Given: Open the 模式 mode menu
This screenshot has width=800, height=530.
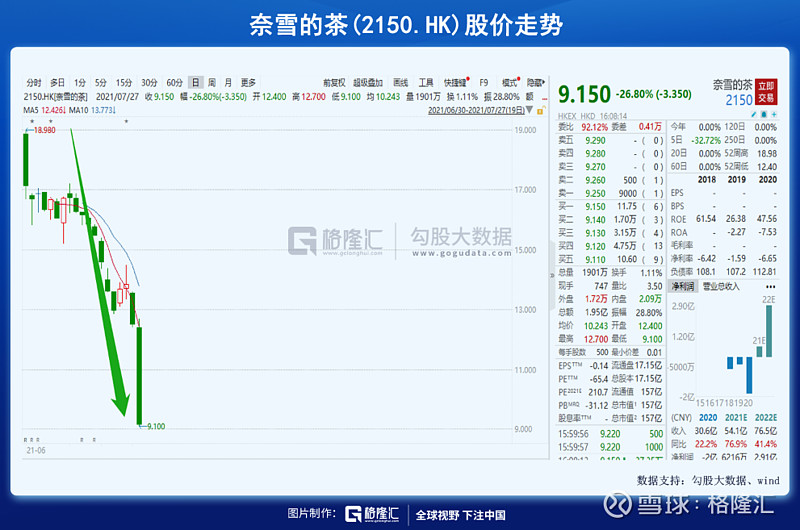Looking at the screenshot, I should pyautogui.click(x=510, y=83).
